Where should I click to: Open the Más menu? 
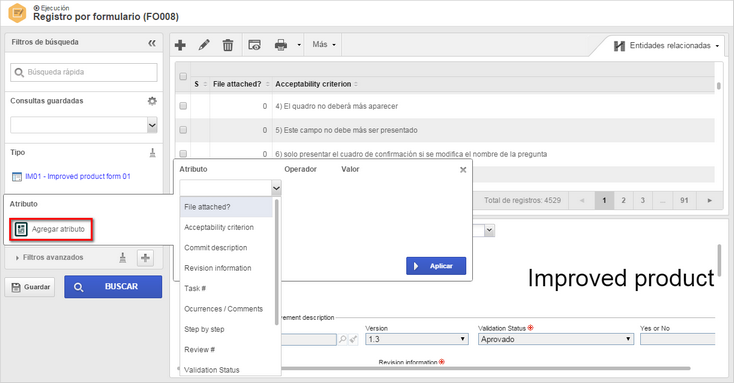[x=324, y=44]
